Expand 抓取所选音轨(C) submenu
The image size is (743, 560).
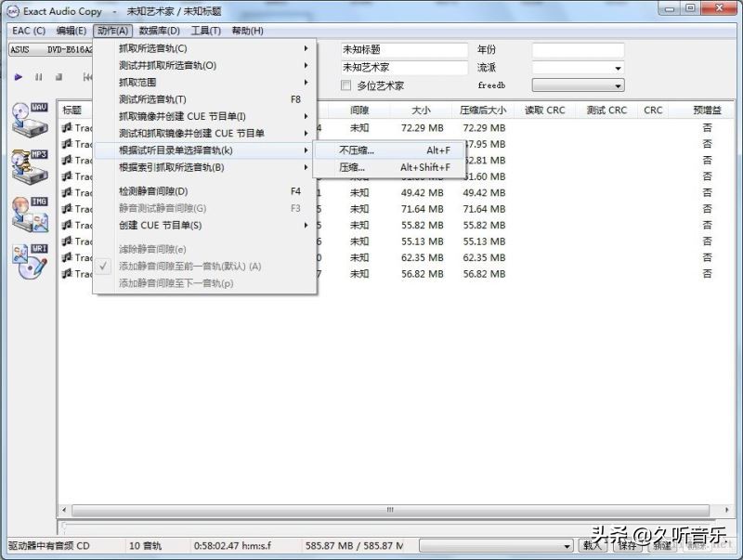(x=204, y=48)
